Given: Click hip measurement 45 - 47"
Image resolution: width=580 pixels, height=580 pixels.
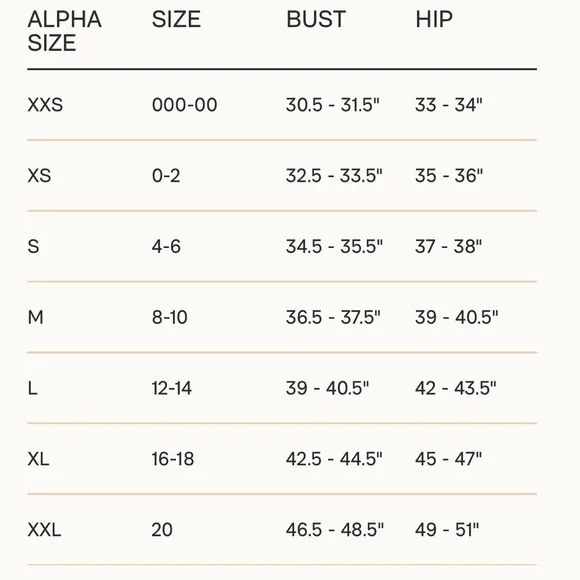Looking at the screenshot, I should [x=448, y=459].
